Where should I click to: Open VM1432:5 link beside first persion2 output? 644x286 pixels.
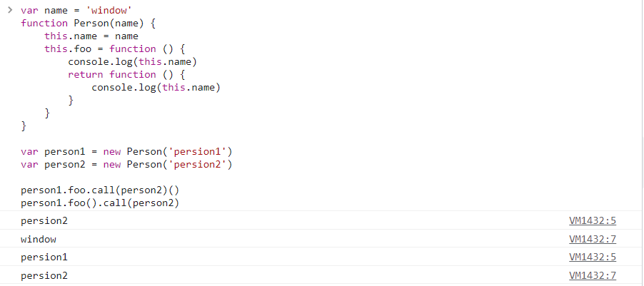click(592, 220)
